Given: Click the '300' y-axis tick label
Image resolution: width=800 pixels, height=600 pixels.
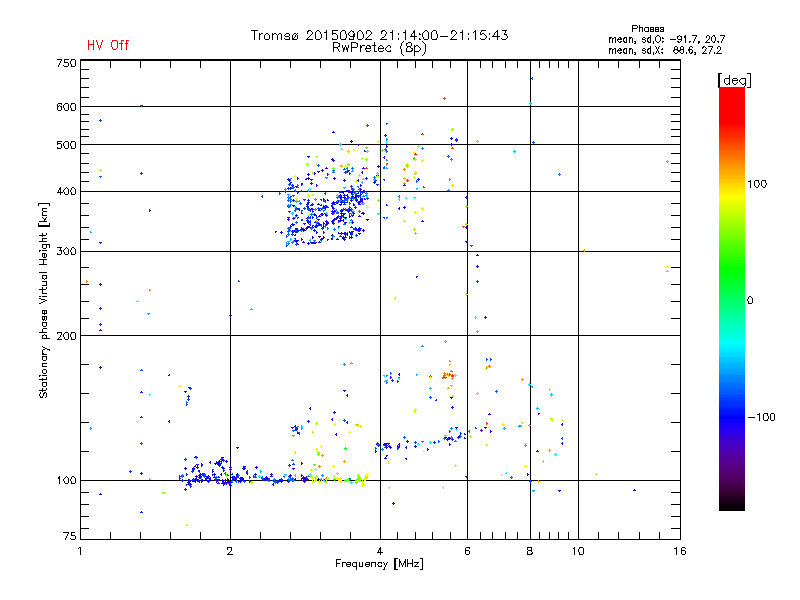Looking at the screenshot, I should [x=66, y=251].
